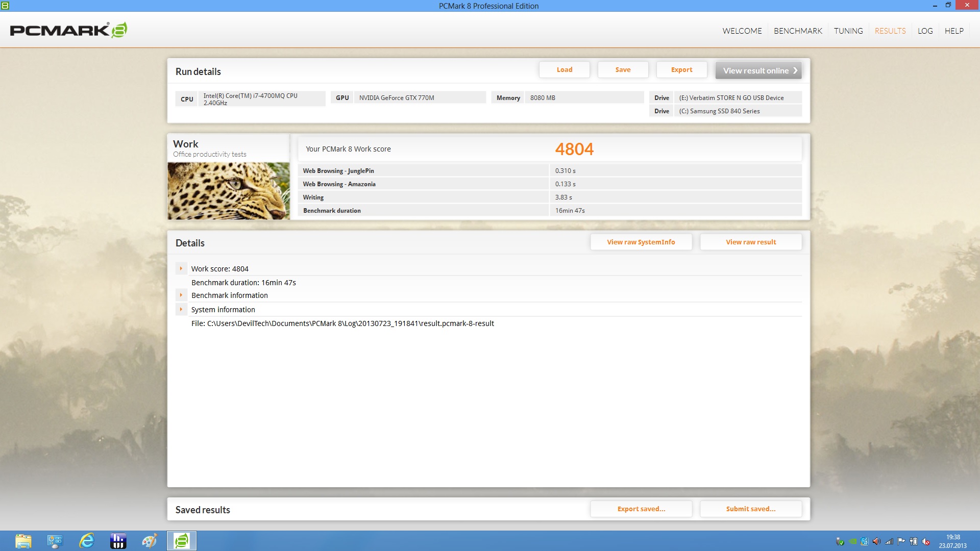The height and width of the screenshot is (551, 980).
Task: Click the orange speaker volume tray icon
Action: [876, 541]
